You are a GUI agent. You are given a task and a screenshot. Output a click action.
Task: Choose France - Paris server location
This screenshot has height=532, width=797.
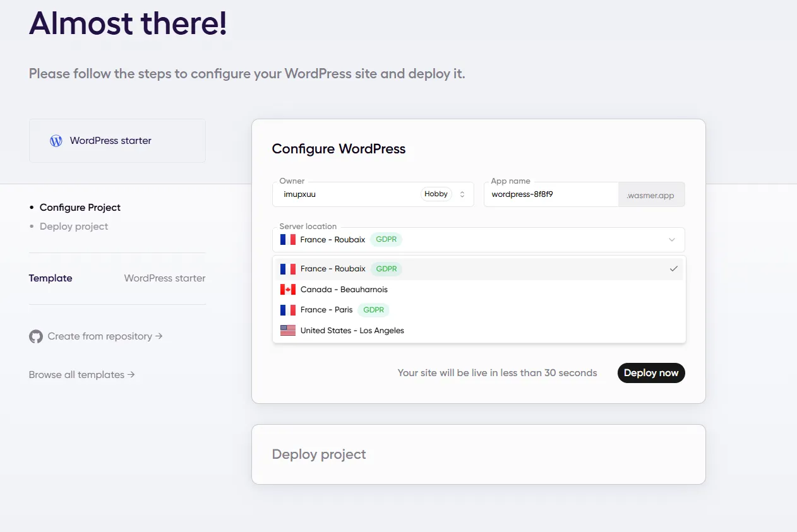click(479, 310)
